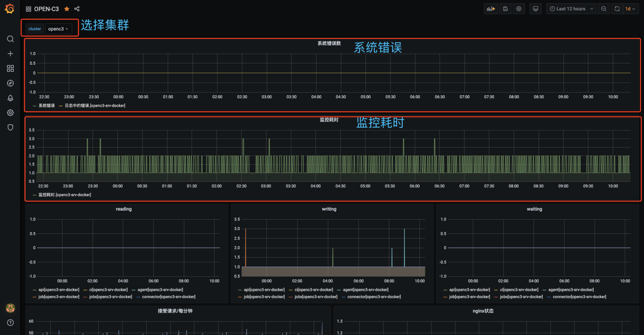The height and width of the screenshot is (335, 644).
Task: Click the Create plus icon in sidebar
Action: [10, 54]
